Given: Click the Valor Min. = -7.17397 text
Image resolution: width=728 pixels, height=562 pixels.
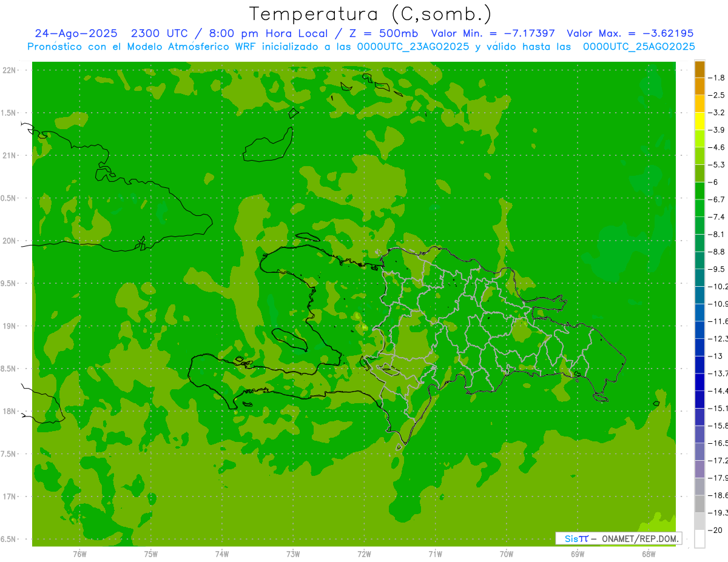Looking at the screenshot, I should 493,33.
